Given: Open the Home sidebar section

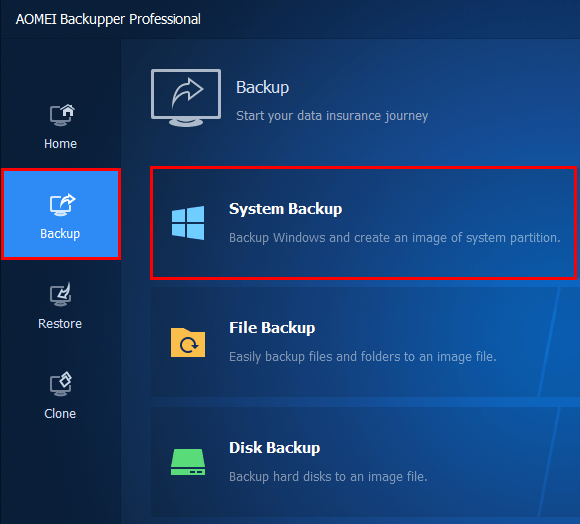Looking at the screenshot, I should click(60, 127).
